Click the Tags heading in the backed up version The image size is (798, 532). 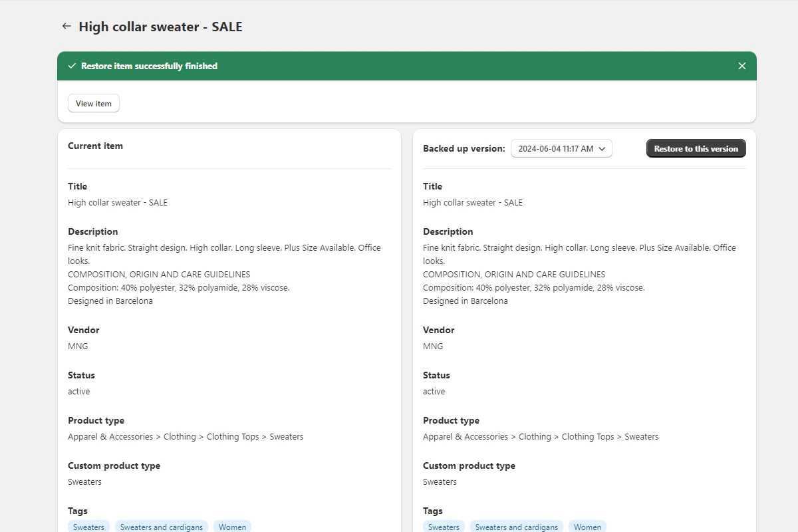click(x=432, y=511)
